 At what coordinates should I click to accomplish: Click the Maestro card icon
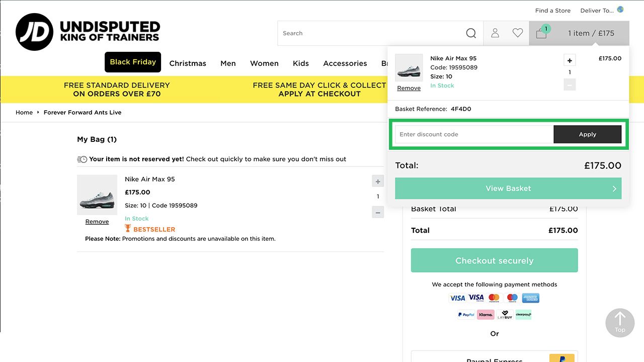pyautogui.click(x=512, y=298)
